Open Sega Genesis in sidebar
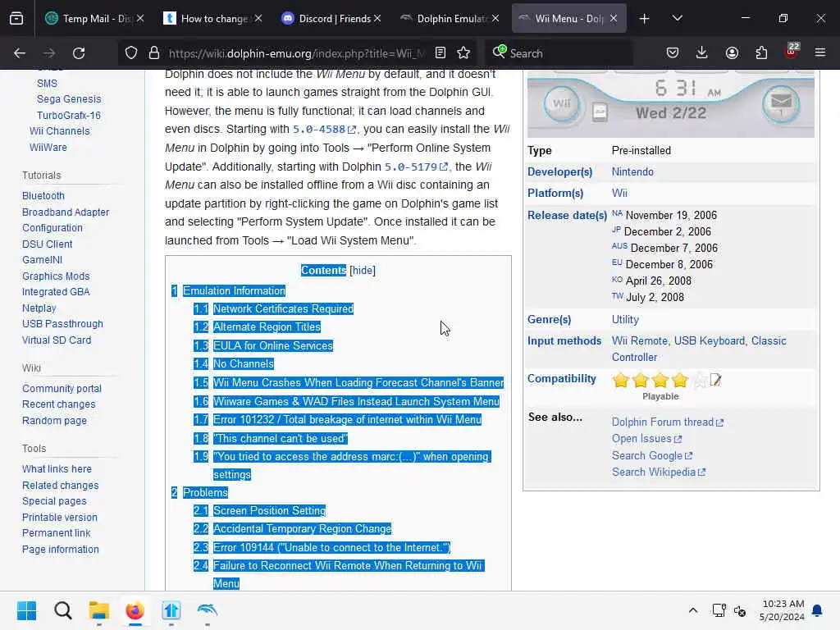 (69, 99)
